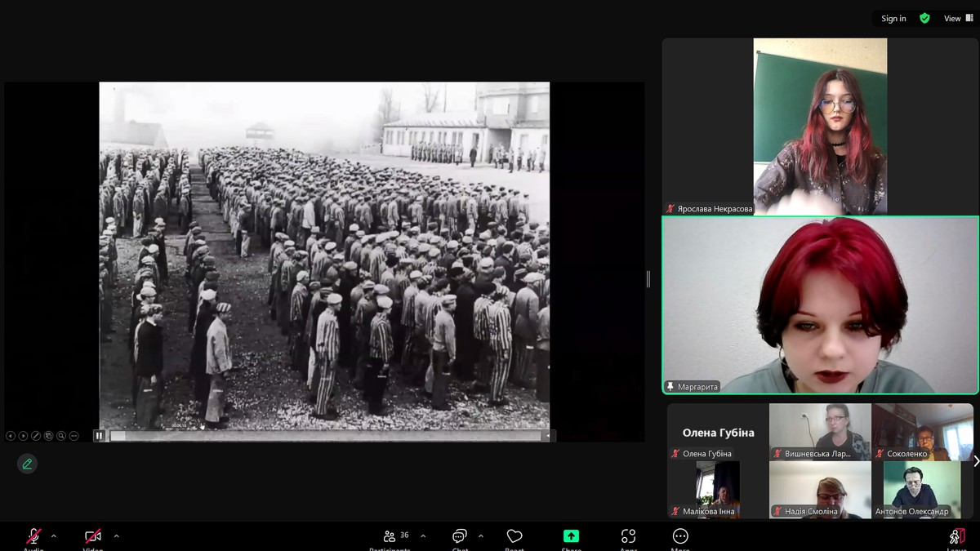980x551 pixels.
Task: Go to the previous slide arrow
Action: pos(11,436)
